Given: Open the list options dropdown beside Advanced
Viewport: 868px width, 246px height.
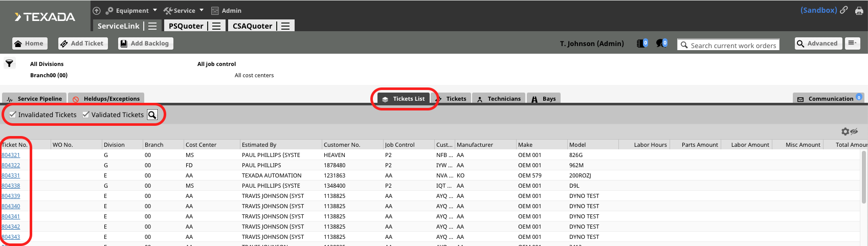Looking at the screenshot, I should pos(853,43).
